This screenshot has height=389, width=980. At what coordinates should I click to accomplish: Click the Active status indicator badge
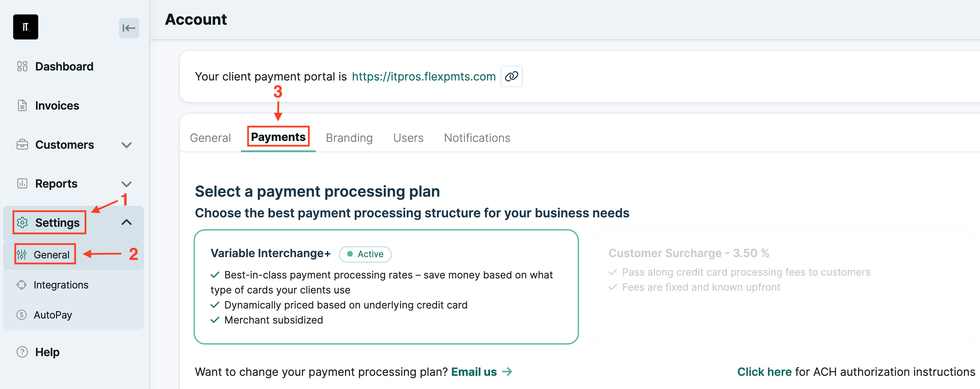tap(365, 254)
